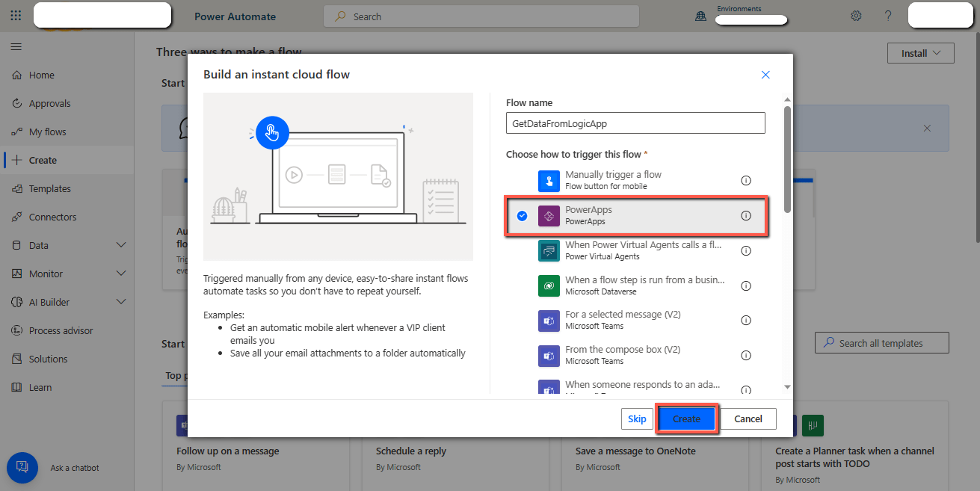Click the Microsoft Dataverse trigger icon
The image size is (980, 491).
click(549, 285)
